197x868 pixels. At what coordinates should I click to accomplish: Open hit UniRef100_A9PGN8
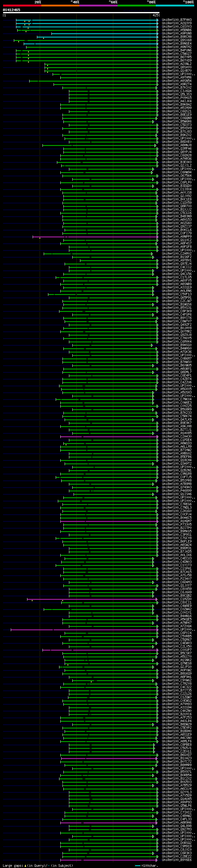(x=177, y=33)
